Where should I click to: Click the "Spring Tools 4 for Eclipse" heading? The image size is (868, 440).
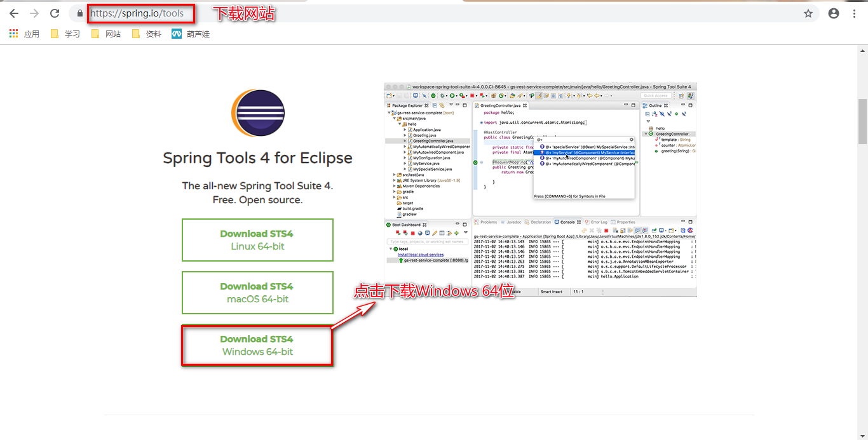coord(257,158)
